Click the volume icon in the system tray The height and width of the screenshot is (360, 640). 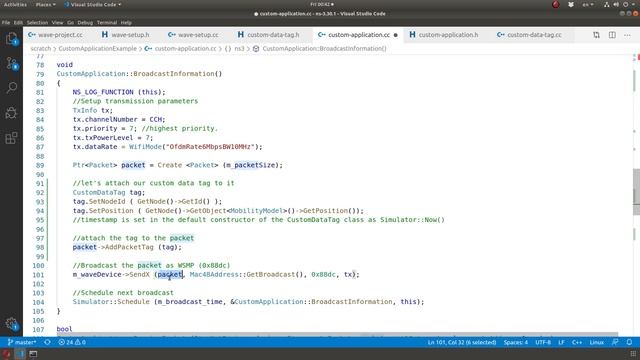pos(616,4)
